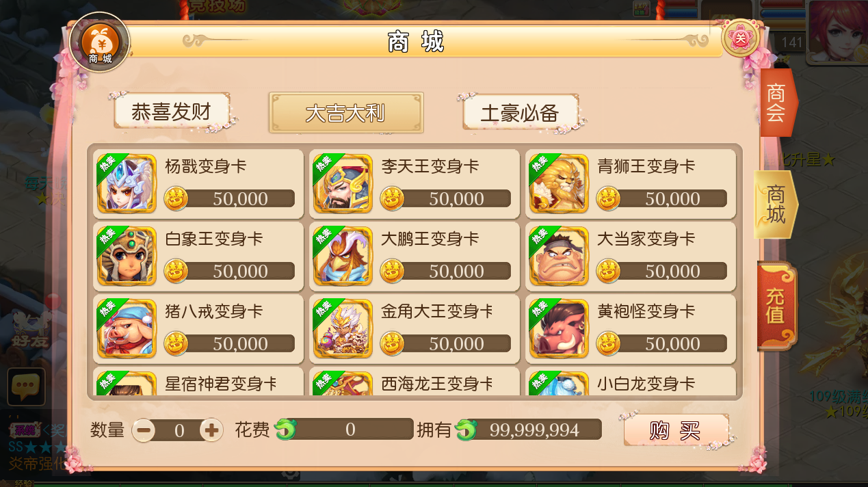This screenshot has width=868, height=487.
Task: Select the 杨戬变身卡 character icon
Action: (127, 184)
